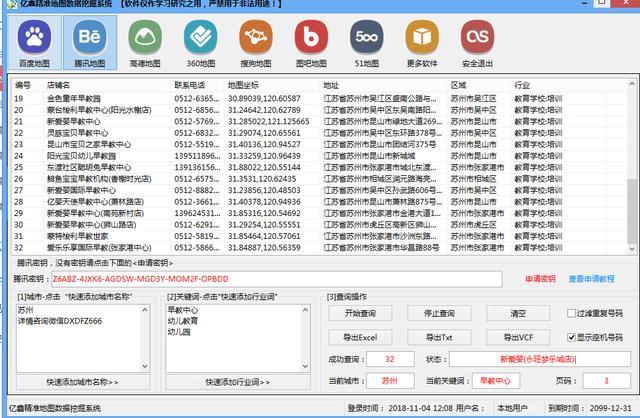Click the Safe Exit (安全退出) icon
Image resolution: width=640 pixels, height=418 pixels.
coord(477,43)
